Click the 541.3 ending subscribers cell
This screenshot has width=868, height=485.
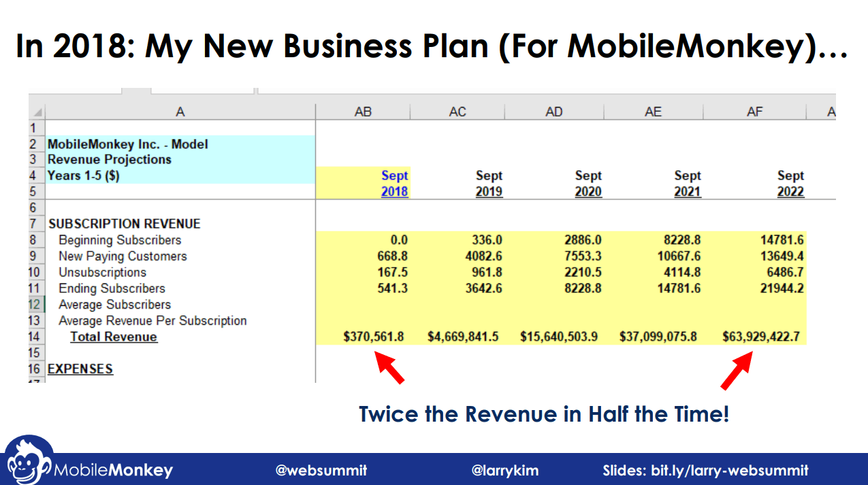pos(363,288)
